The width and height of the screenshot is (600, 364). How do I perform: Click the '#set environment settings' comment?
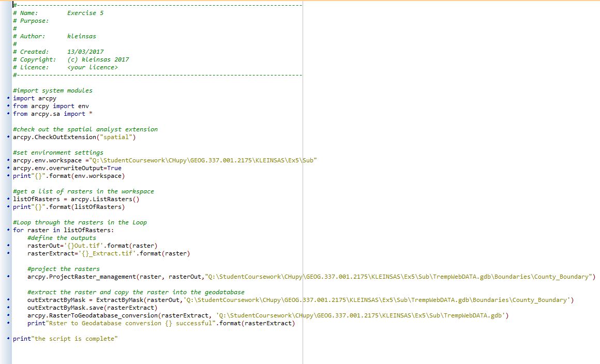58,153
